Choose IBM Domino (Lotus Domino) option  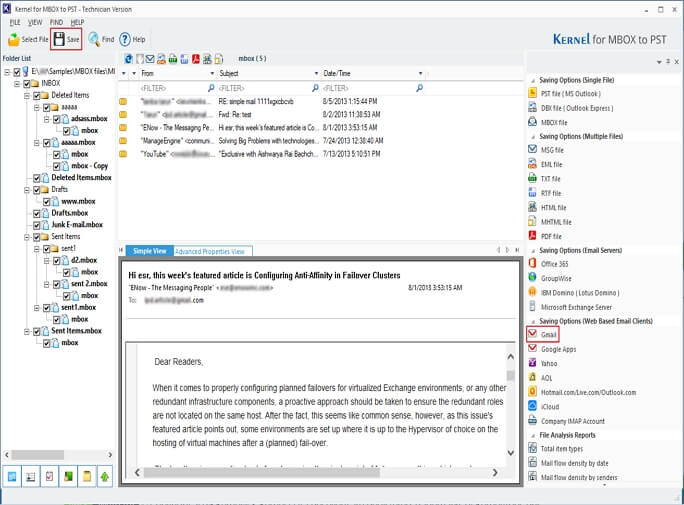[x=574, y=293]
